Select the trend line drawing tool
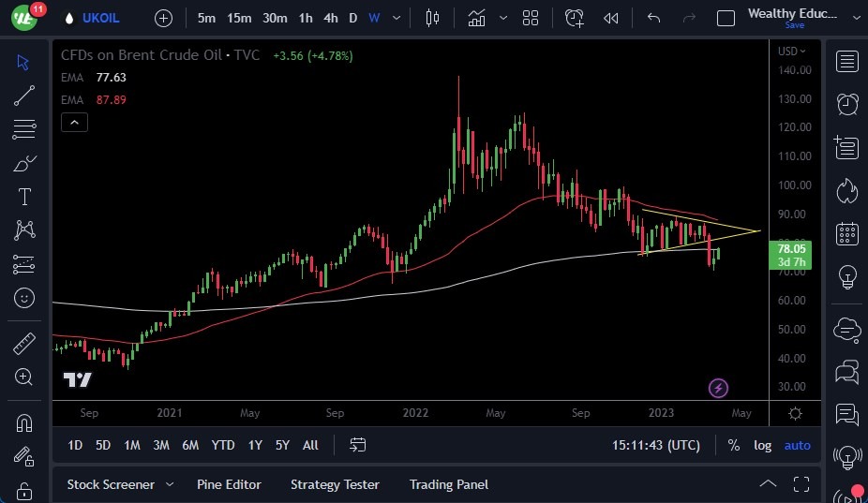The image size is (868, 503). click(24, 95)
